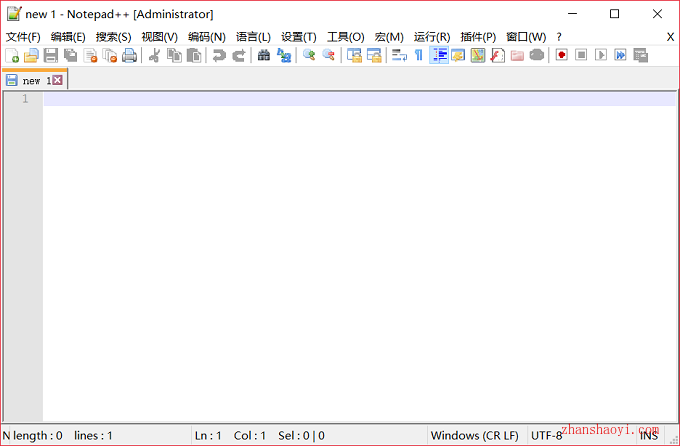
Task: Toggle the indent guide button
Action: (438, 56)
